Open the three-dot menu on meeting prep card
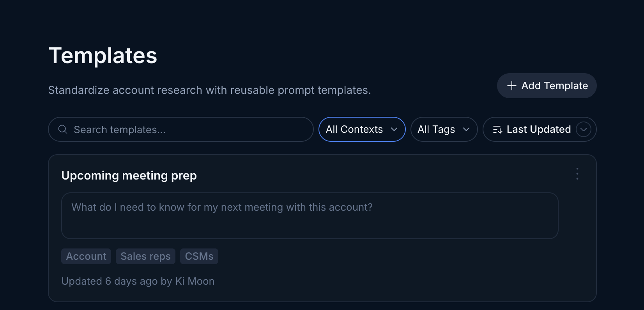The width and height of the screenshot is (644, 310). click(x=577, y=174)
